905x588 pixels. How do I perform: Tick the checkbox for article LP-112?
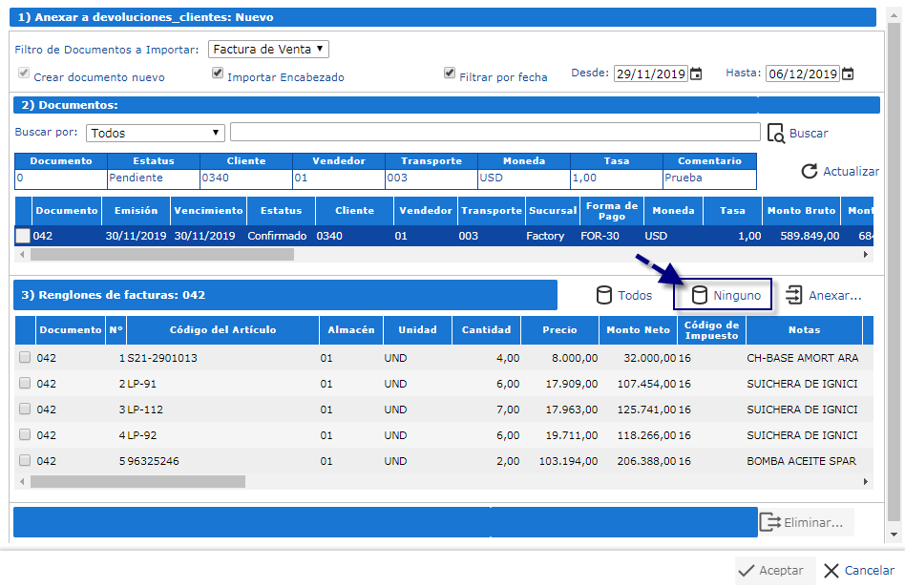point(25,409)
